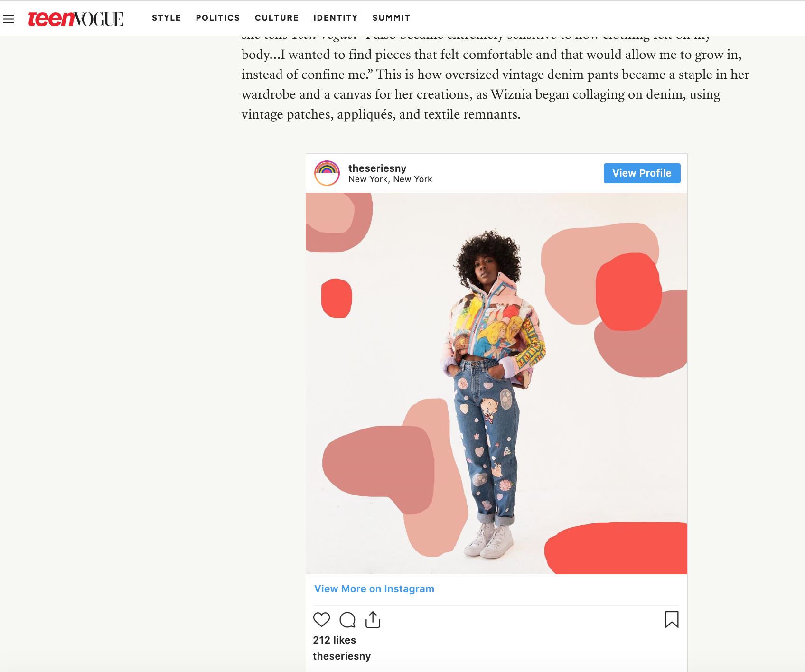Click the 212 likes count
The width and height of the screenshot is (805, 672).
coord(334,640)
